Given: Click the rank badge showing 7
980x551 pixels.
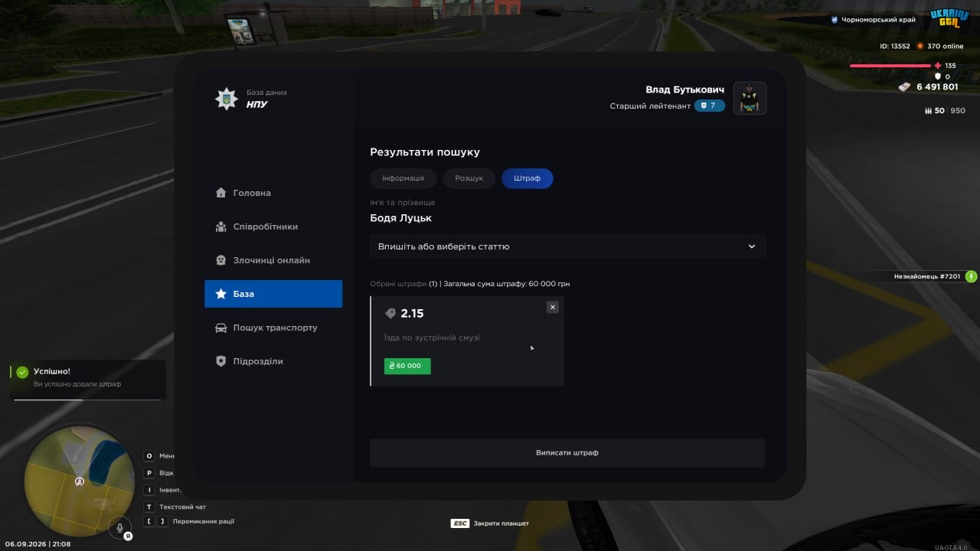Looking at the screenshot, I should tap(709, 106).
